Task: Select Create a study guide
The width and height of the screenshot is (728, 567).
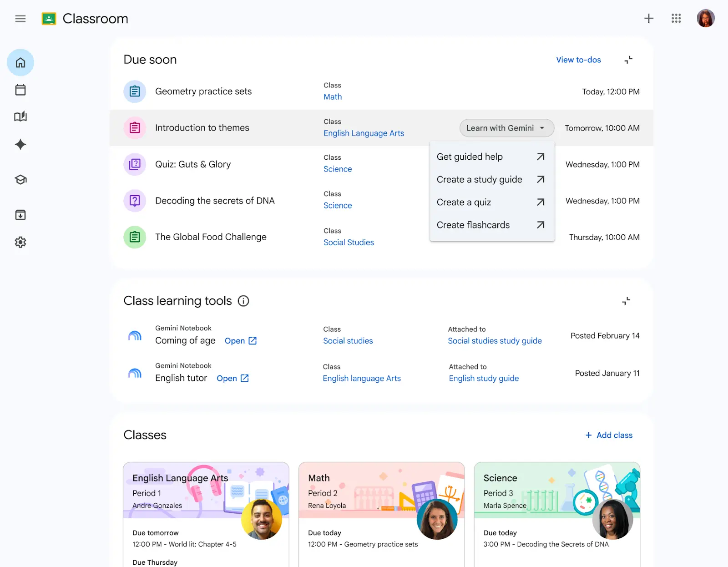Action: tap(492, 179)
